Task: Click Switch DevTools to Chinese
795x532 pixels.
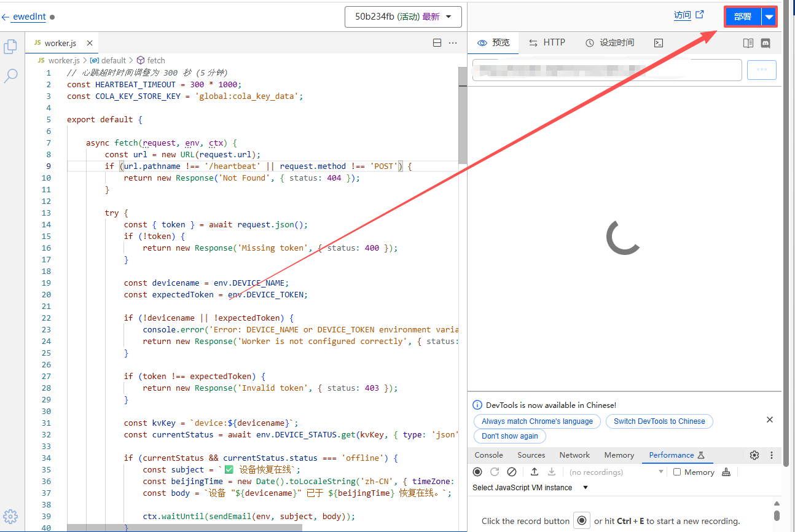Action: [659, 421]
